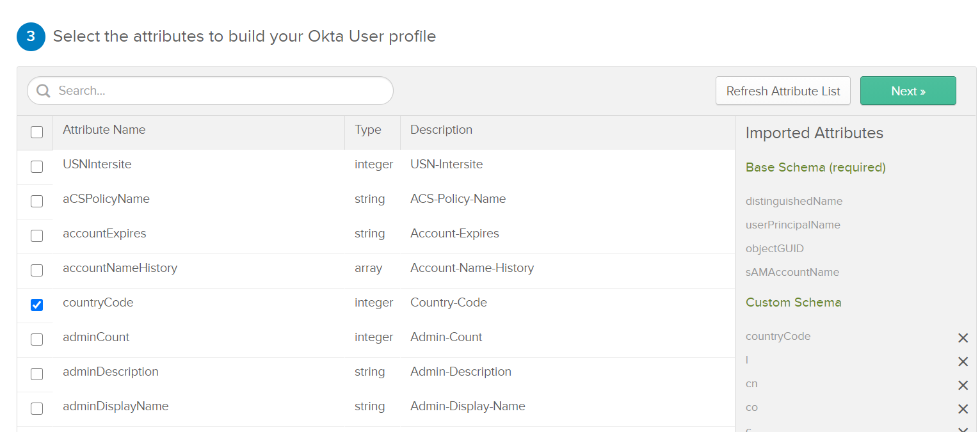Image resolution: width=980 pixels, height=432 pixels.
Task: Click the Type column header
Action: [x=368, y=130]
